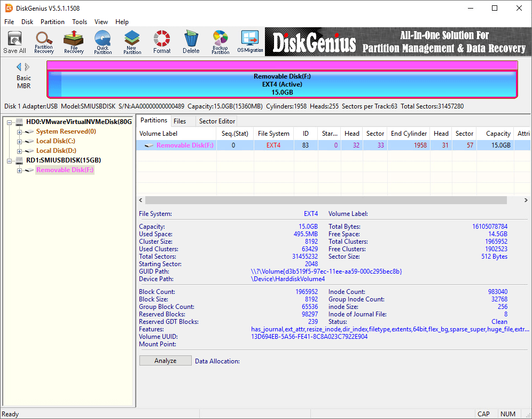Open the Disk menu

click(27, 22)
